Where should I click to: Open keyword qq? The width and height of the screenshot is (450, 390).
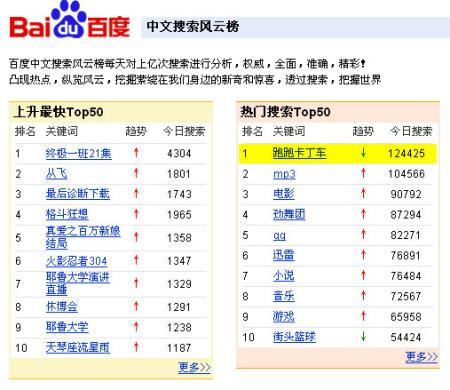pyautogui.click(x=279, y=236)
